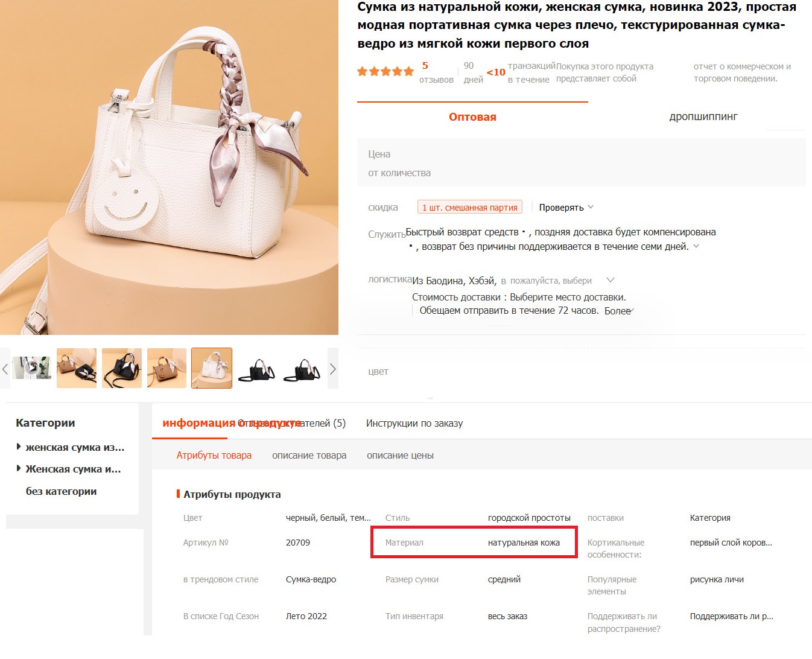Switch to the дропшиппинг tab
Viewport: 812px width, 659px height.
click(703, 117)
